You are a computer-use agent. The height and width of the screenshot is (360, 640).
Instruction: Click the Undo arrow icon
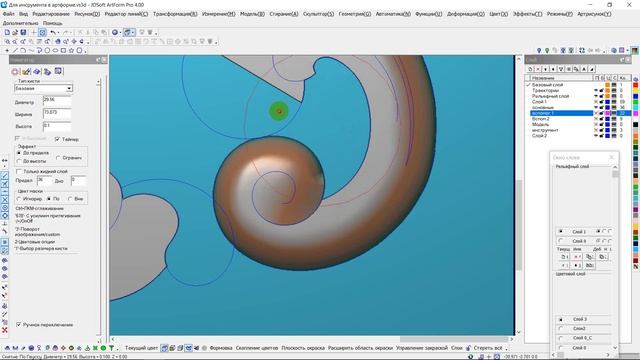coord(53,32)
